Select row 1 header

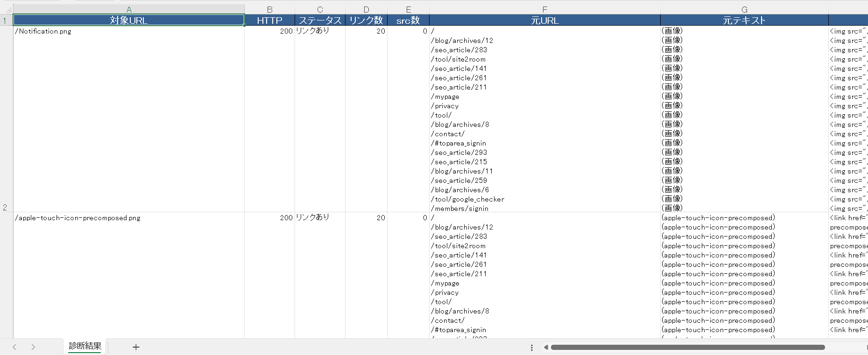pos(5,21)
